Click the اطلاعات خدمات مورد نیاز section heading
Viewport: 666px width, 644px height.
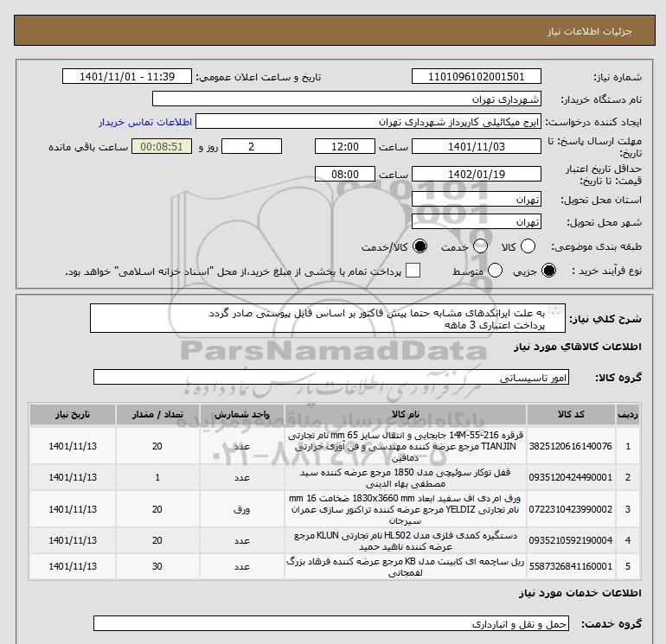coord(580,593)
